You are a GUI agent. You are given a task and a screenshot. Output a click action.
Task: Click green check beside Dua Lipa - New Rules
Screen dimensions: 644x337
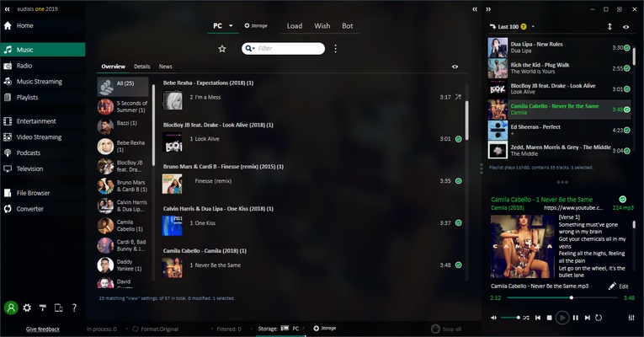point(627,48)
